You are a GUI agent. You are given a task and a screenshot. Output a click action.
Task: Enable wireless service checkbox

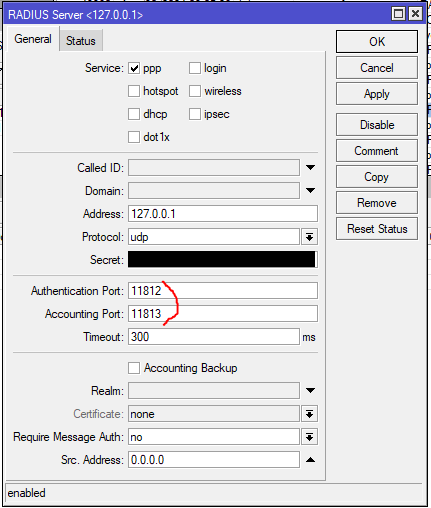[x=195, y=91]
